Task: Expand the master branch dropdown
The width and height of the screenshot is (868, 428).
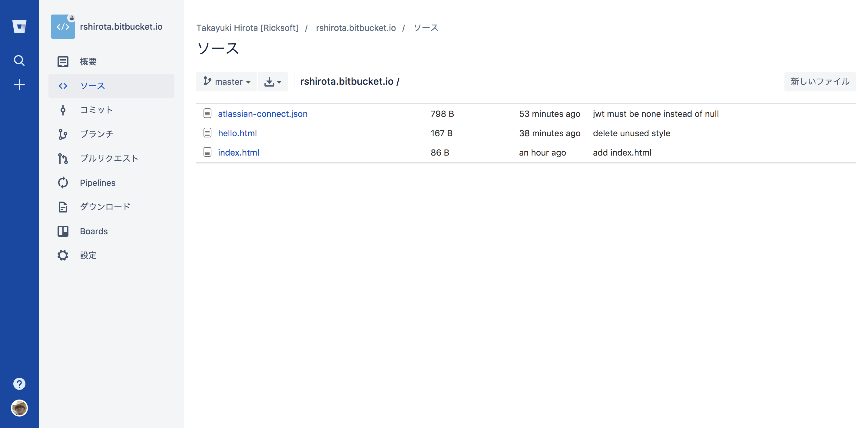Action: 227,81
